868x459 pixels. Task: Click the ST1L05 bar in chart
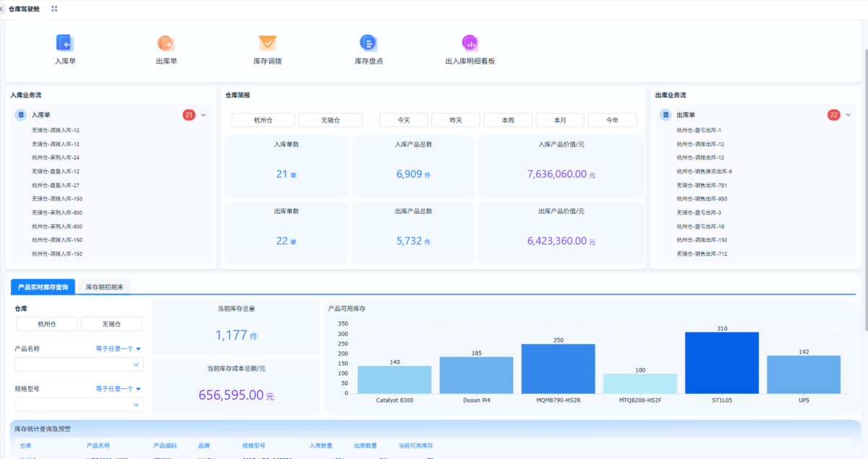pos(721,363)
